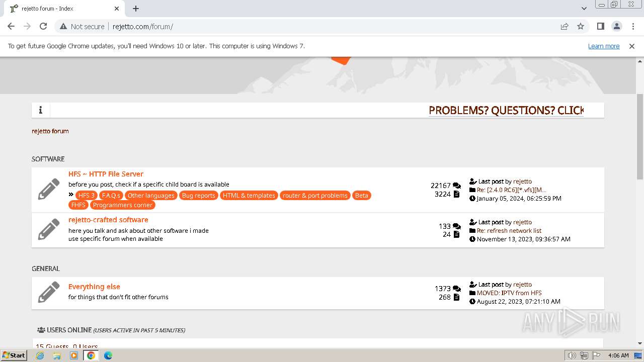
Task: Open Chrome's three-dot menu
Action: (633, 26)
